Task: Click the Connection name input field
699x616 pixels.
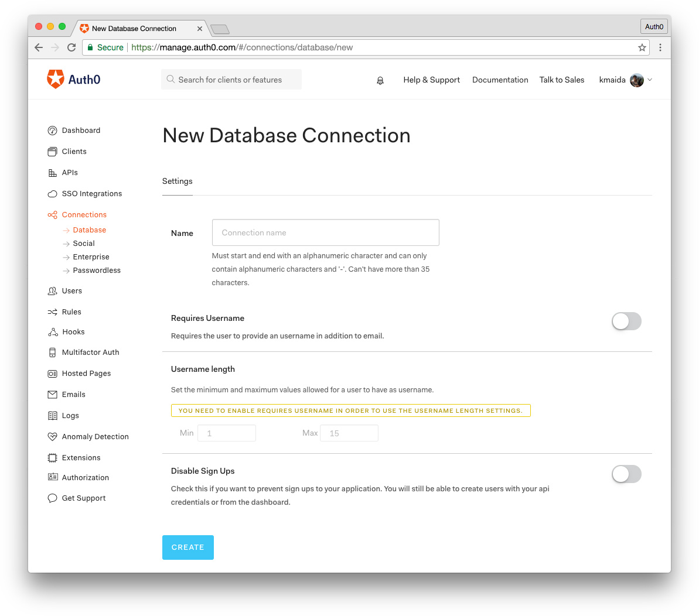Action: coord(325,232)
